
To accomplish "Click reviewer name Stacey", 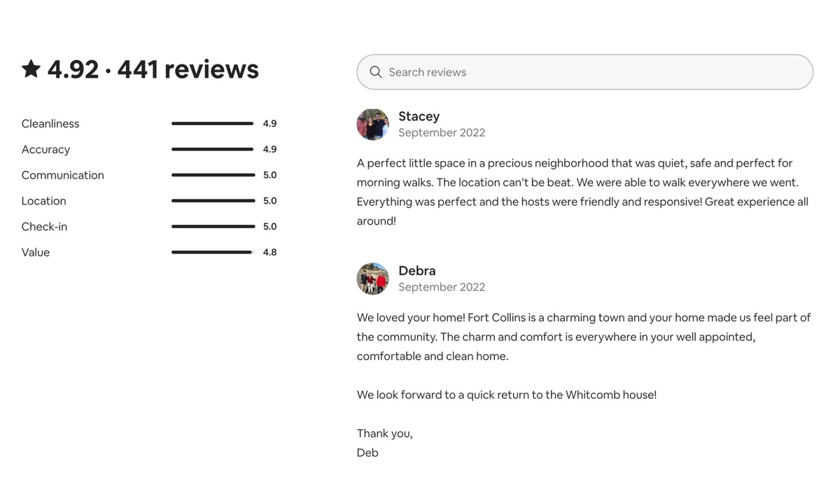I will (419, 116).
